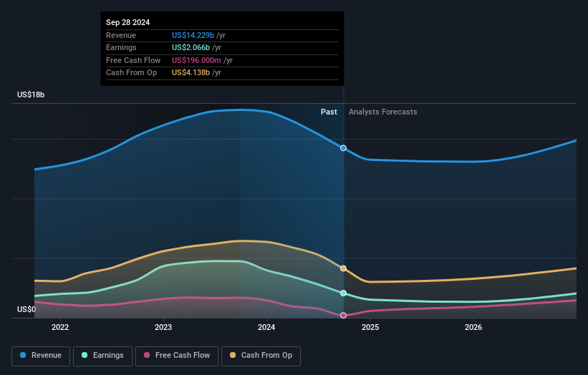Click the US$196.000m free cash flow value
Viewport: 588px width, 375px height.
click(196, 60)
